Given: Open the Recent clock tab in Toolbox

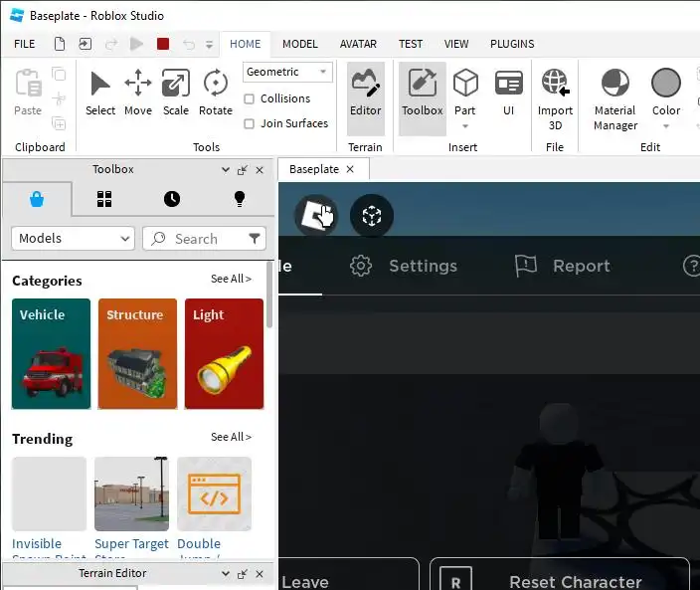Looking at the screenshot, I should [172, 199].
